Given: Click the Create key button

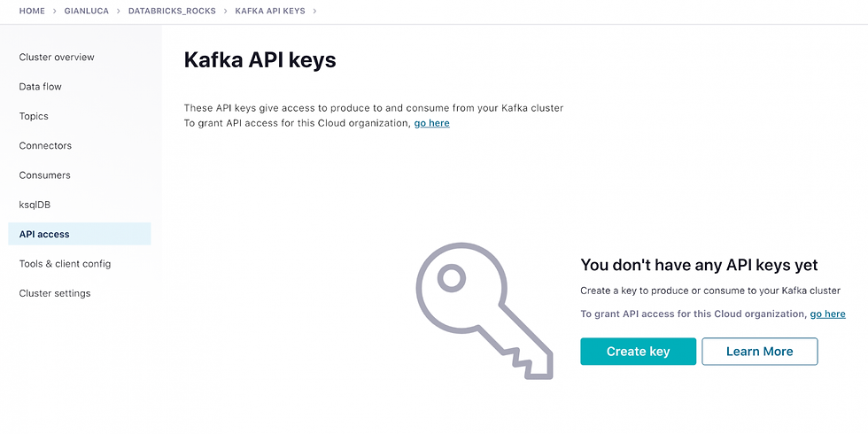Looking at the screenshot, I should pyautogui.click(x=639, y=352).
